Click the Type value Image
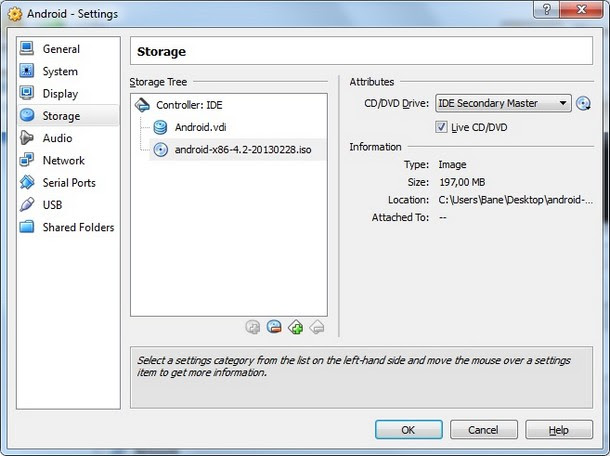610x456 pixels. (452, 165)
